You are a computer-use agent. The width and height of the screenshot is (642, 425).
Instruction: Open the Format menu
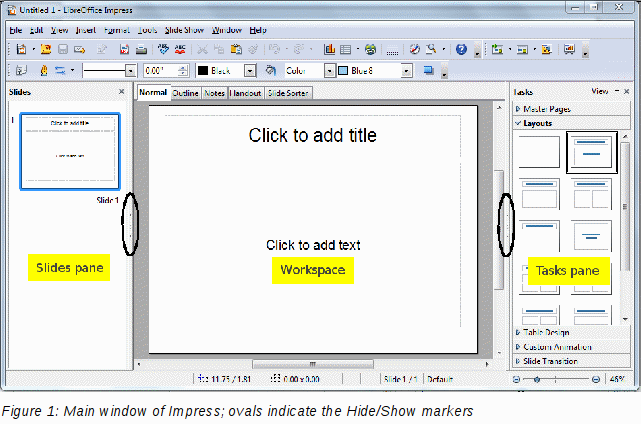[117, 30]
